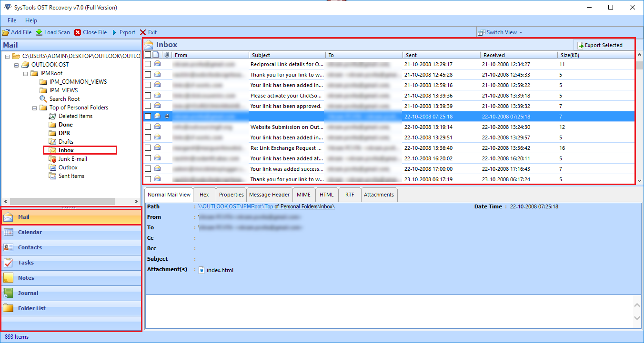Open the OUTLOOK.OST Inbox path link
Viewport: 644px width, 343px height.
(267, 206)
